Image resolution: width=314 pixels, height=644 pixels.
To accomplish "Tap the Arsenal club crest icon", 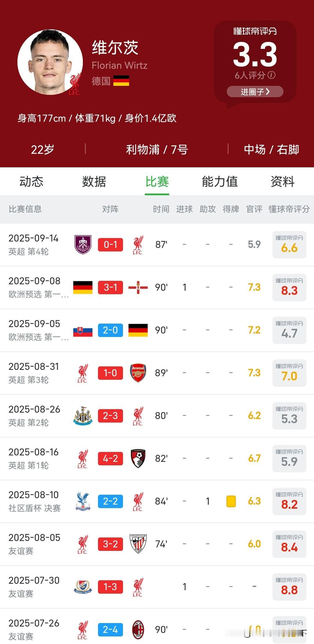I will (138, 373).
